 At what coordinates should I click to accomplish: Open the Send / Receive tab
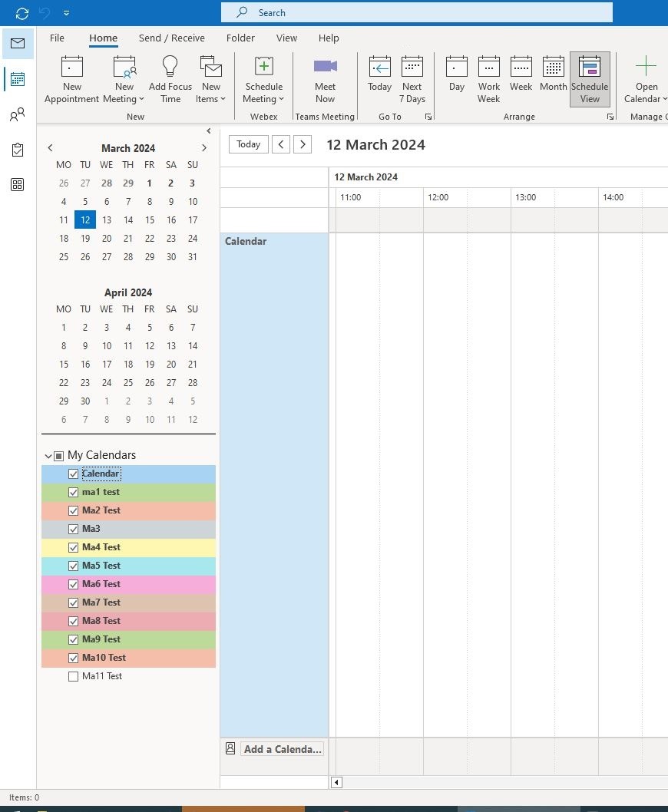click(x=171, y=38)
